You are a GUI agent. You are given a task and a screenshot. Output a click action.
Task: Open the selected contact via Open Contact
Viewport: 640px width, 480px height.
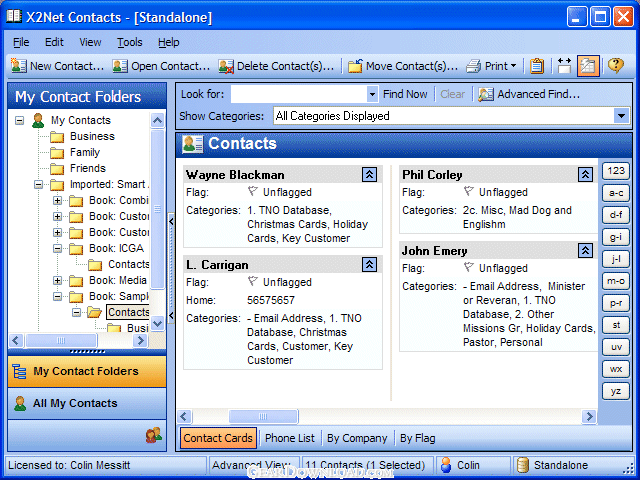pyautogui.click(x=161, y=66)
